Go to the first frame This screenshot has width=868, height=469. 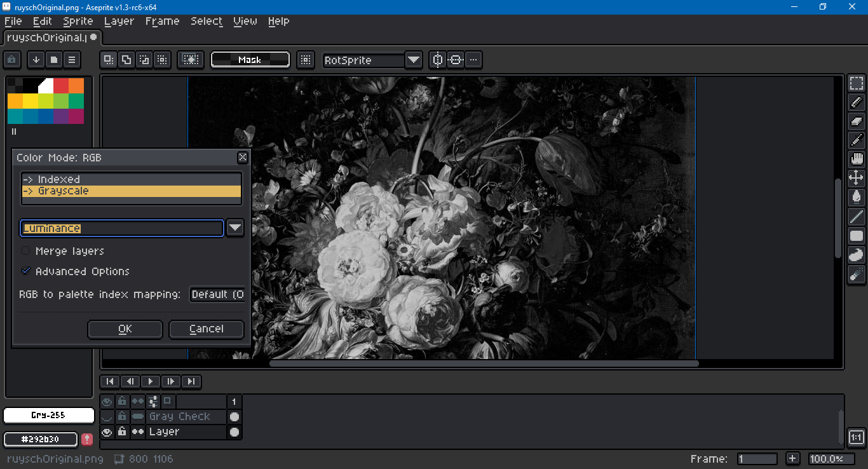[110, 381]
